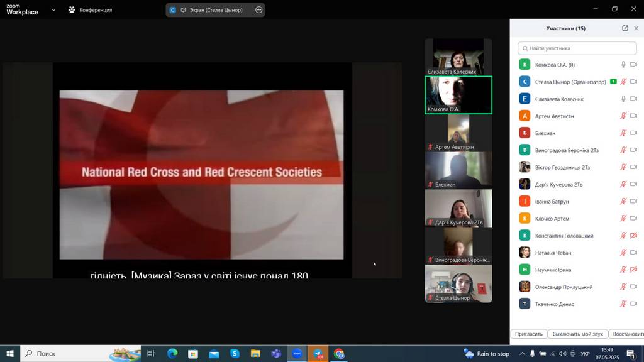Click the disabled camera icon for Константин Головацкий
This screenshot has width=644, height=362.
[633, 236]
